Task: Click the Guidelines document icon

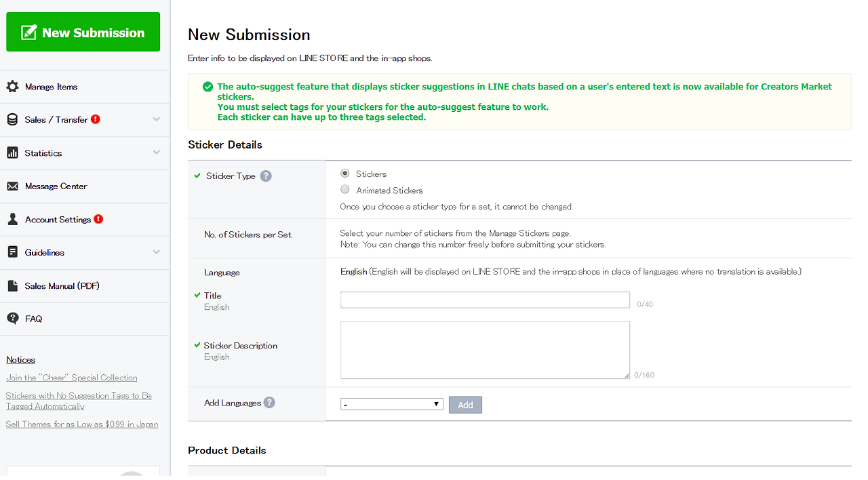Action: [x=12, y=252]
